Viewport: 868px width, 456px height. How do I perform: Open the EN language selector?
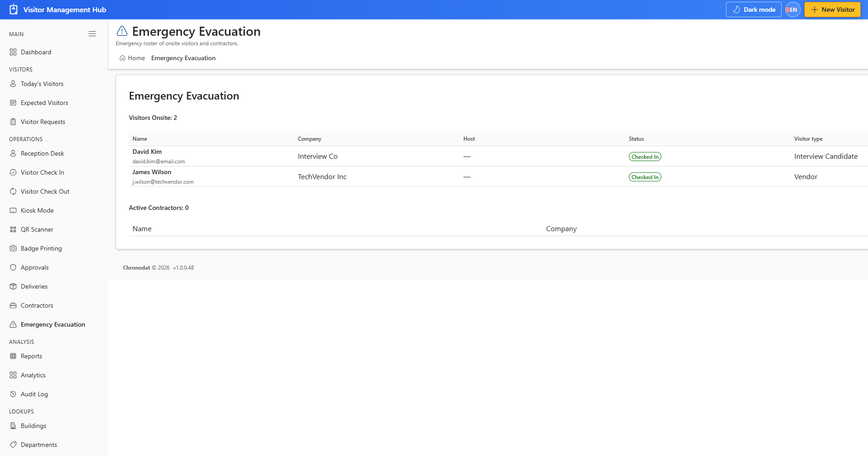tap(793, 9)
